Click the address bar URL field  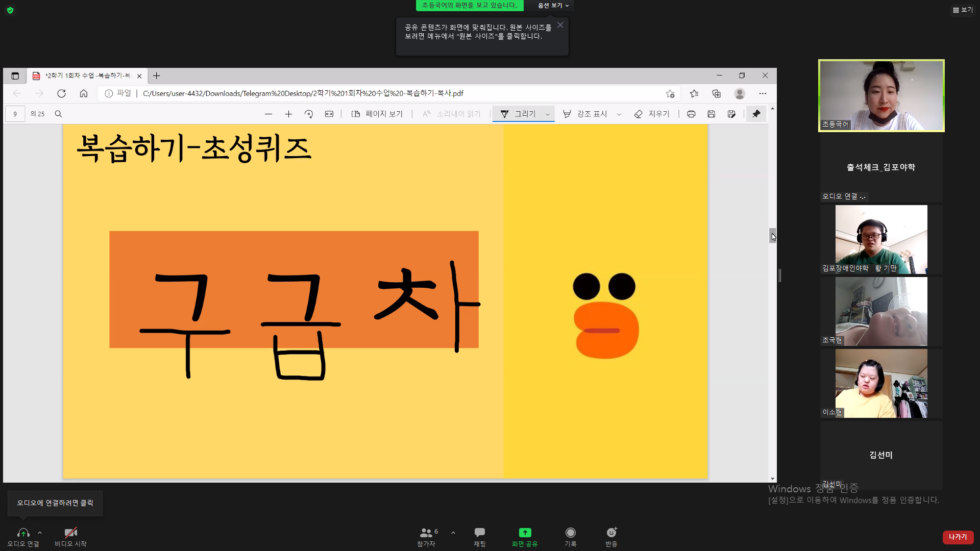coord(398,93)
